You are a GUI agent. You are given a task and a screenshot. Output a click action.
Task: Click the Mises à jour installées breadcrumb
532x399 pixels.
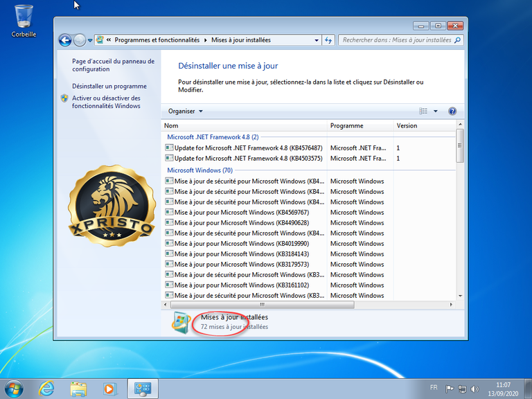click(241, 40)
